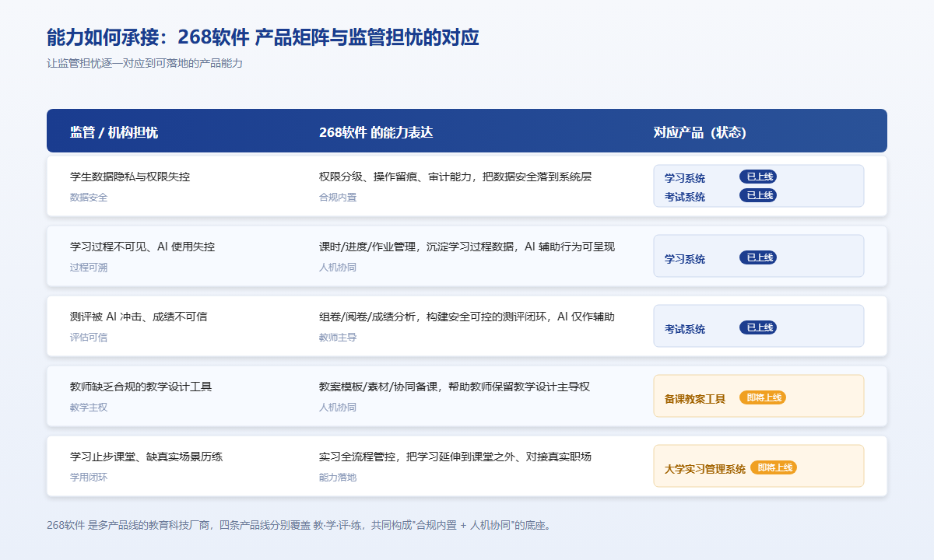Click 人机协同 label in 学习过程 row

338,267
